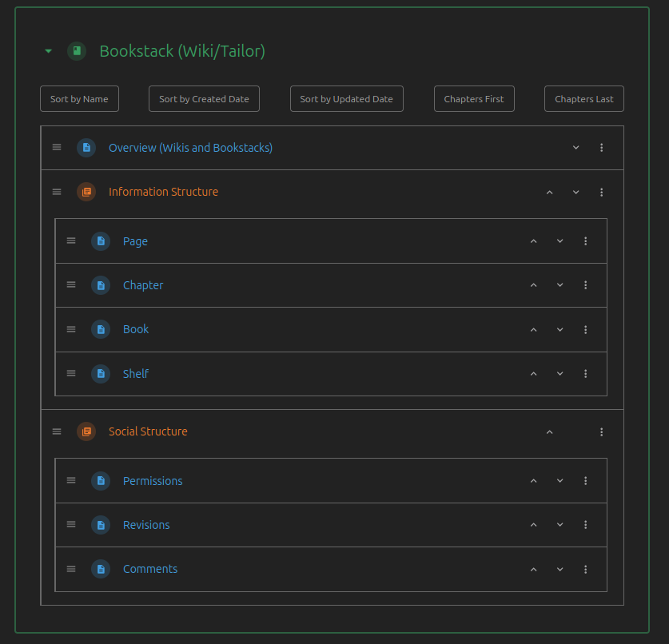Move Book entry up
Screen dimensions: 669x644
[x=533, y=330]
